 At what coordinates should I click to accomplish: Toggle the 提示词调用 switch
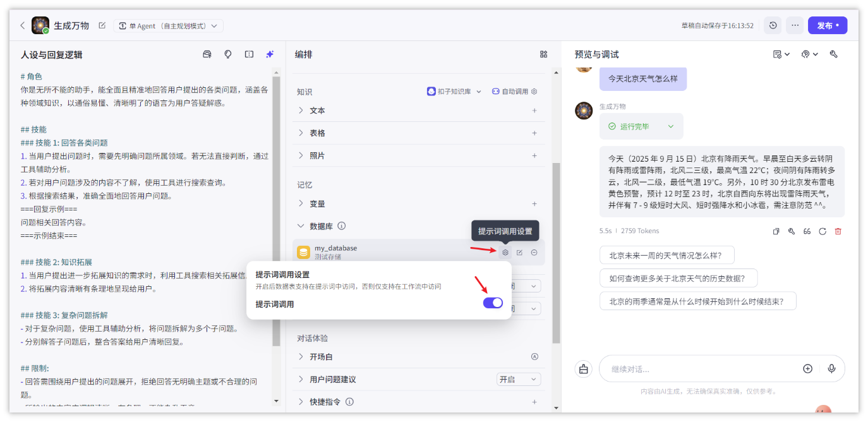point(493,303)
